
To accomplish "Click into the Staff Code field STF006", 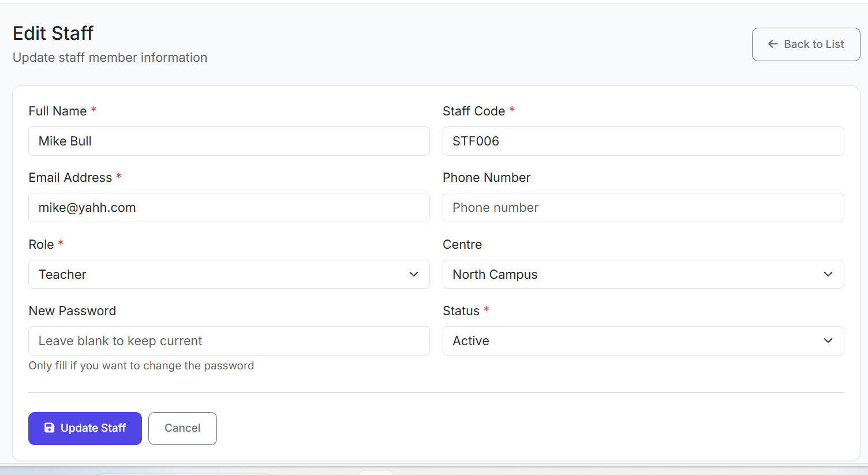I will tap(643, 141).
